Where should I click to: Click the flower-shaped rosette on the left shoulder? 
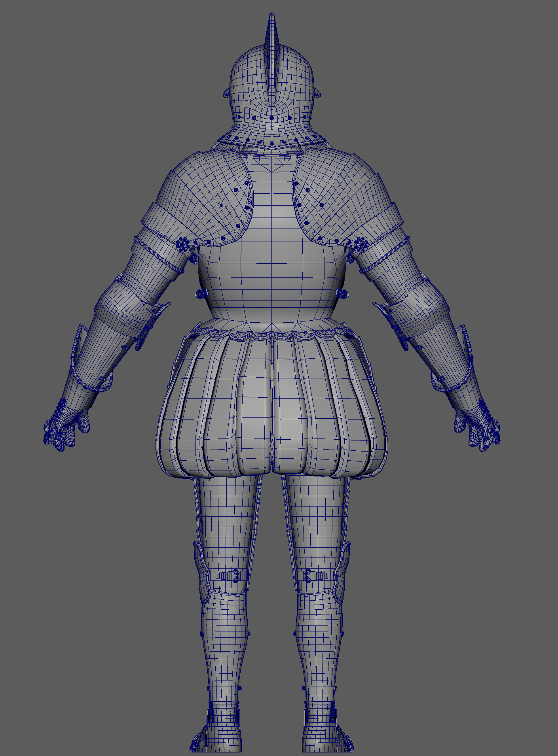pyautogui.click(x=183, y=244)
